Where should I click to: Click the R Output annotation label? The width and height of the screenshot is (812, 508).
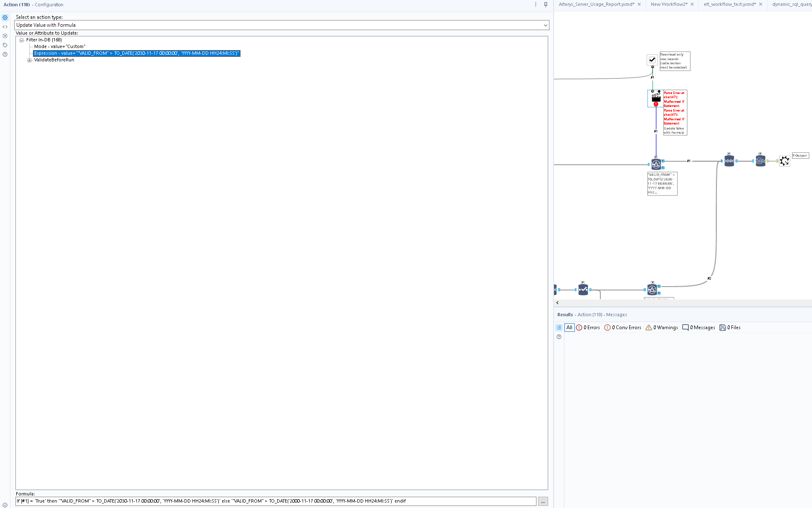pos(800,155)
